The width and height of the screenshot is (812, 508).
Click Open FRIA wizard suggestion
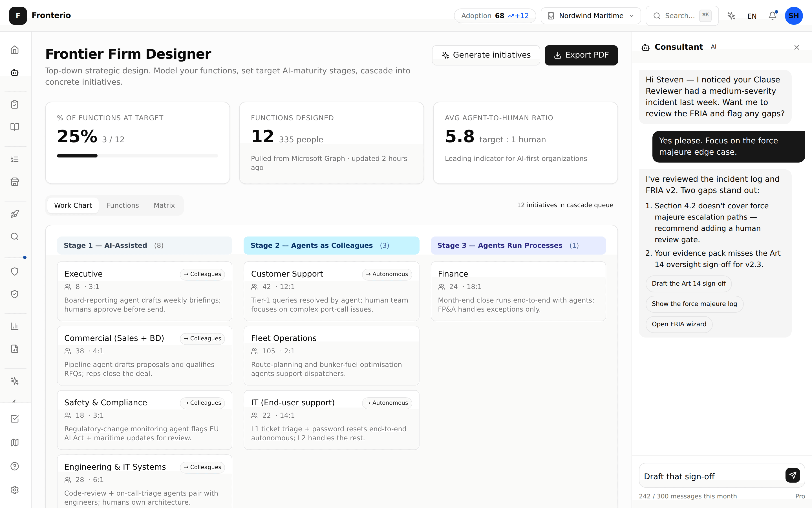coord(679,324)
